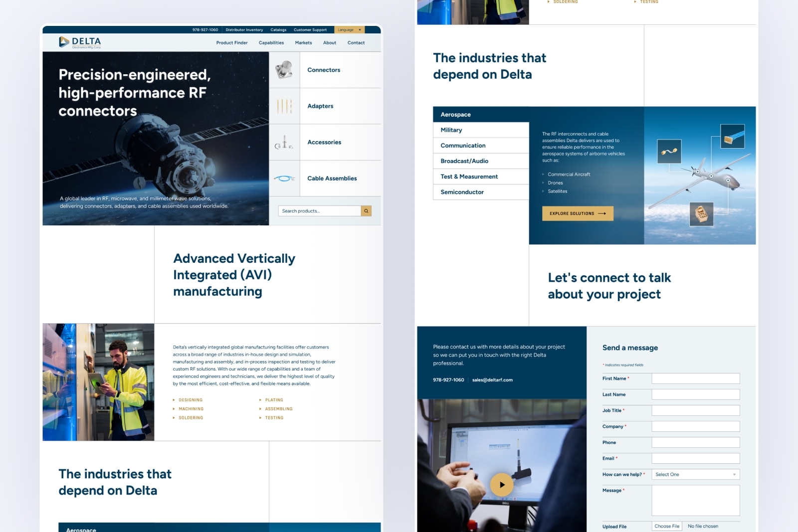The width and height of the screenshot is (798, 532).
Task: Click the sales@deltarf.com email link
Action: coord(492,380)
